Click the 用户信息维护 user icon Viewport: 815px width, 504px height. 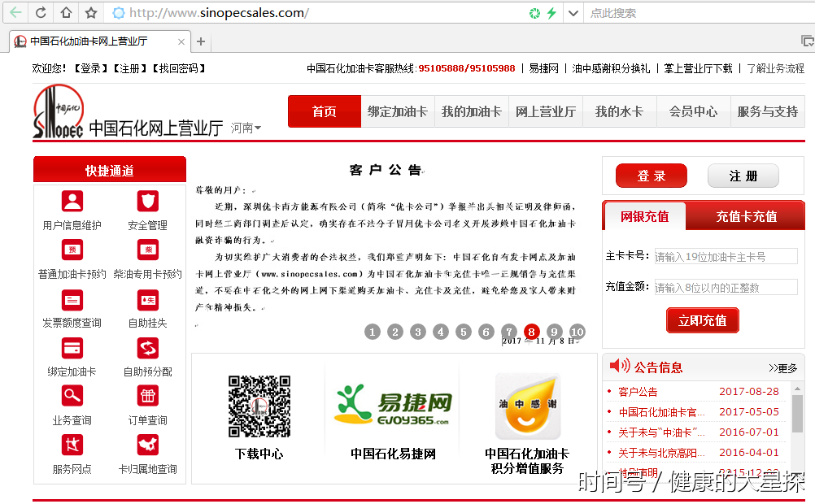pyautogui.click(x=72, y=202)
